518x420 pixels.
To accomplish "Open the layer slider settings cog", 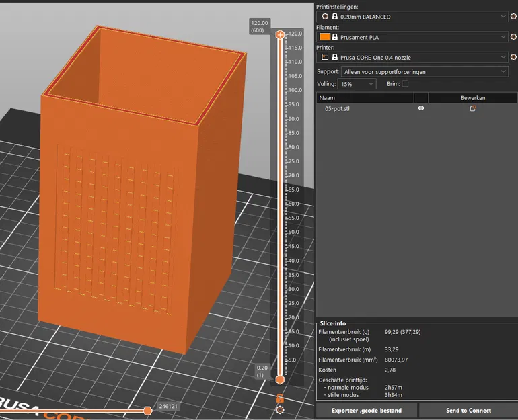I will click(x=280, y=410).
